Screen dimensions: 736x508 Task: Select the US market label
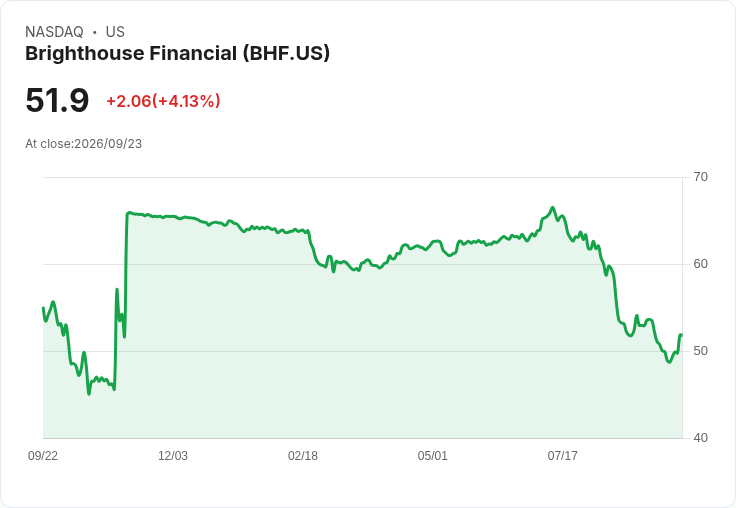point(115,32)
